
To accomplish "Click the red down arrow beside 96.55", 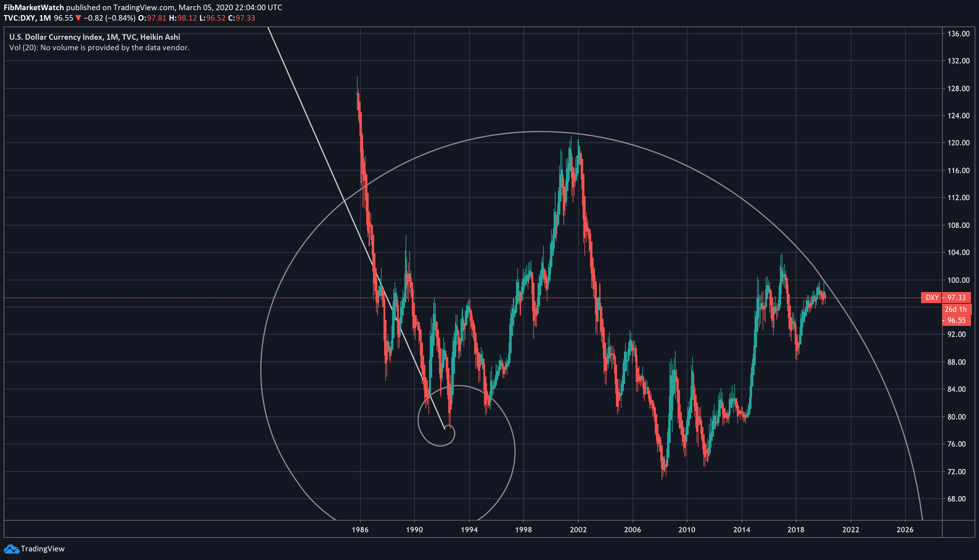I will [x=78, y=18].
